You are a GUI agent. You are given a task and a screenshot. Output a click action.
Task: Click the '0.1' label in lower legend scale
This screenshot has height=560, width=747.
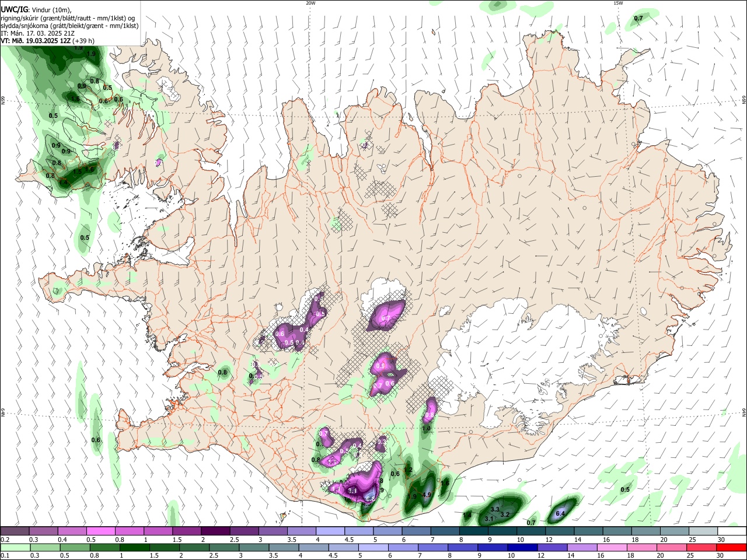5,555
